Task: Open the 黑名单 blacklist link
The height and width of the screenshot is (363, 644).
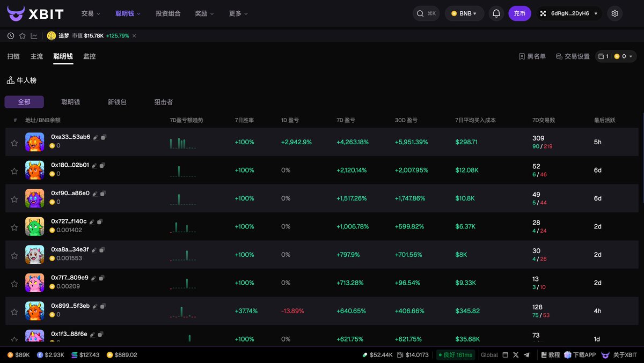Action: 532,56
